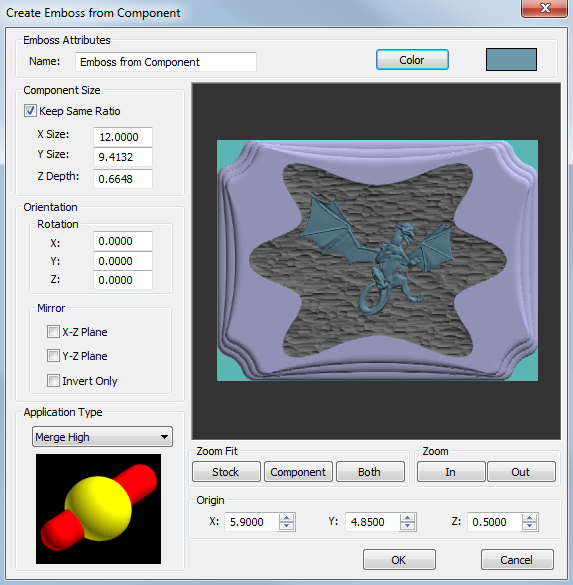
Task: Decrease the Origin Y value with down arrow
Action: click(407, 526)
